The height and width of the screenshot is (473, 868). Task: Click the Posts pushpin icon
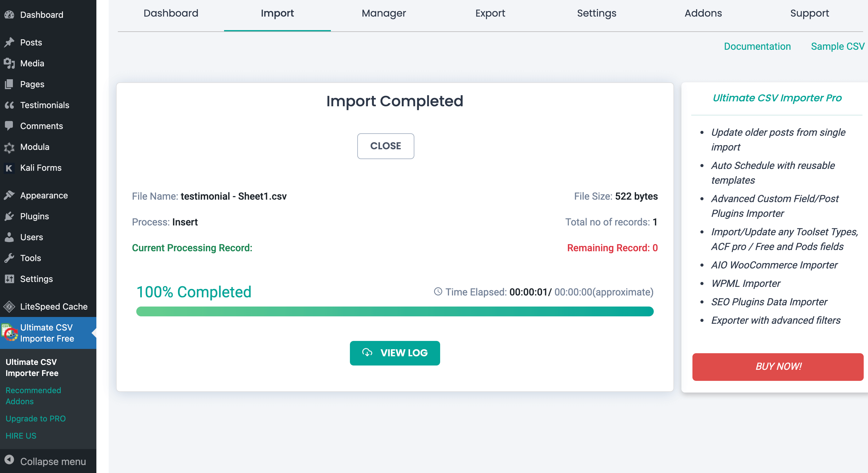tap(10, 42)
